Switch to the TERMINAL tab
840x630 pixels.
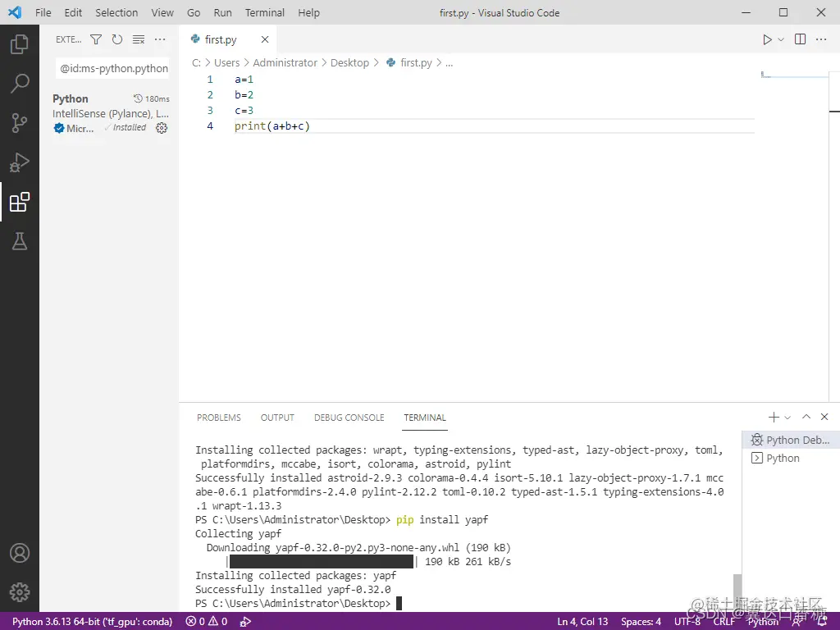[x=425, y=418]
